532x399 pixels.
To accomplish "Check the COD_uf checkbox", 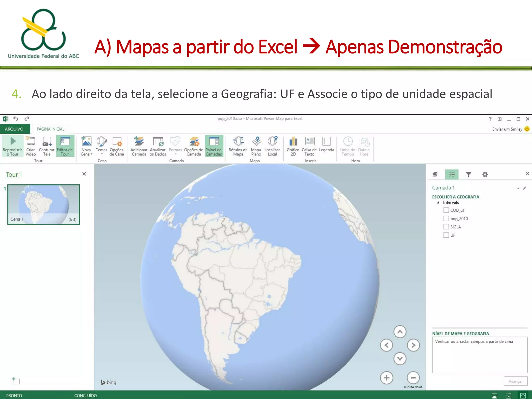I will coord(446,210).
